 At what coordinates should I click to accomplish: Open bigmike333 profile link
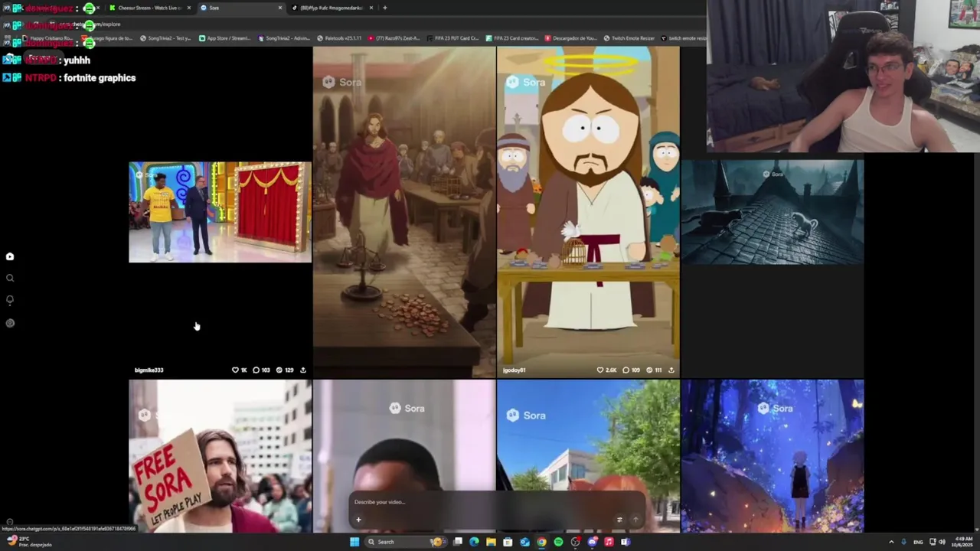(149, 370)
